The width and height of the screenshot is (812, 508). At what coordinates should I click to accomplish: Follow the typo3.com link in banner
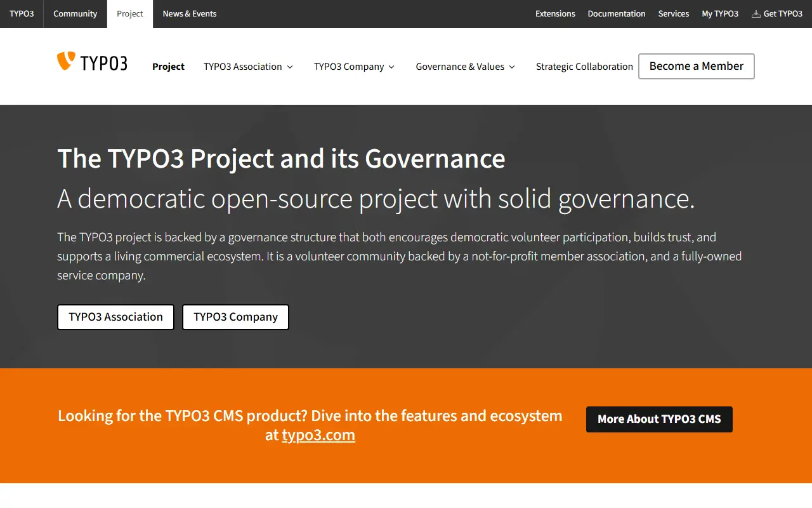click(x=318, y=435)
